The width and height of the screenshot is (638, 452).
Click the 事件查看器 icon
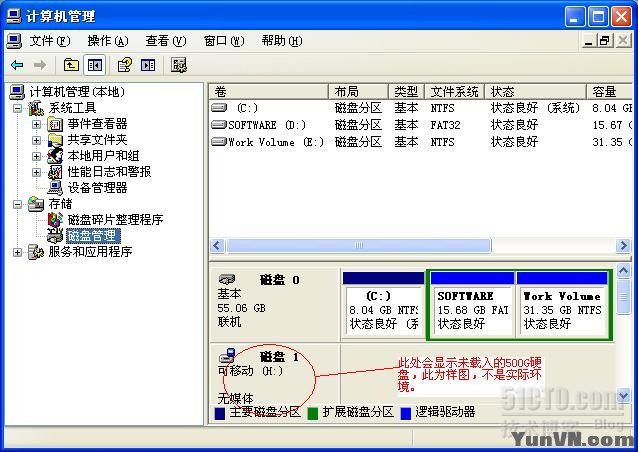tap(55, 124)
